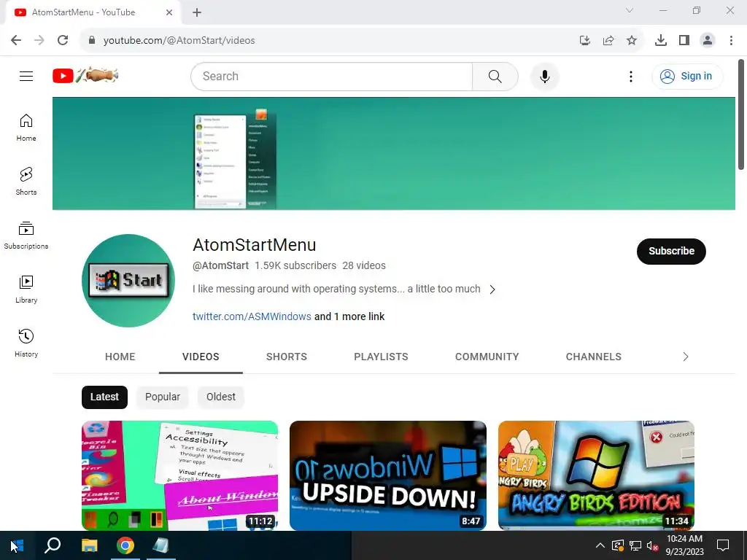Image resolution: width=747 pixels, height=560 pixels.
Task: Click 'and 1 more link'
Action: [349, 316]
